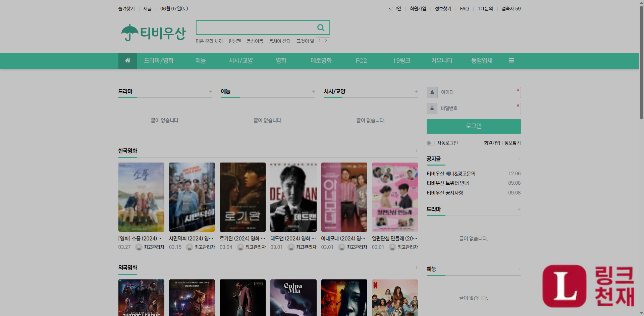Click the home icon in navigation bar
644x316 pixels.
point(127,61)
